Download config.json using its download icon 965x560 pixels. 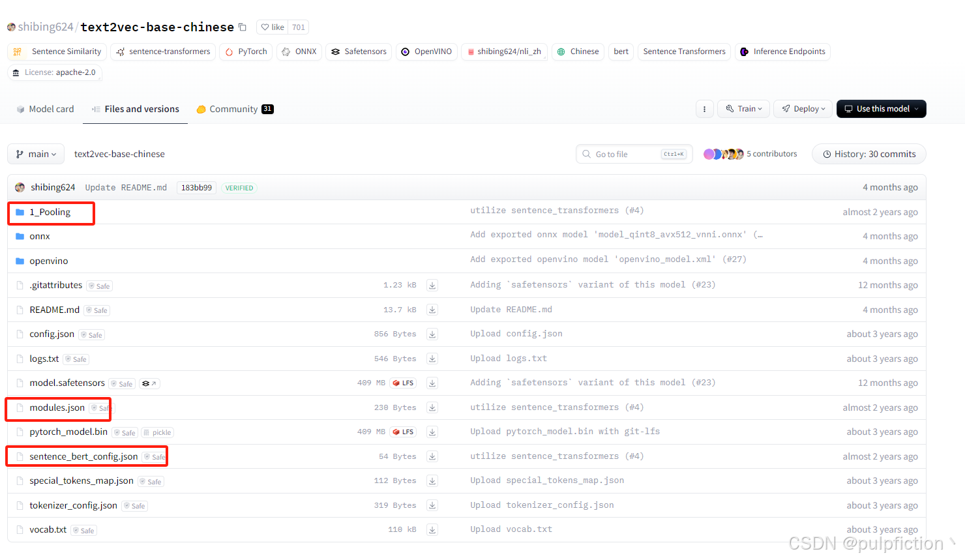click(432, 334)
